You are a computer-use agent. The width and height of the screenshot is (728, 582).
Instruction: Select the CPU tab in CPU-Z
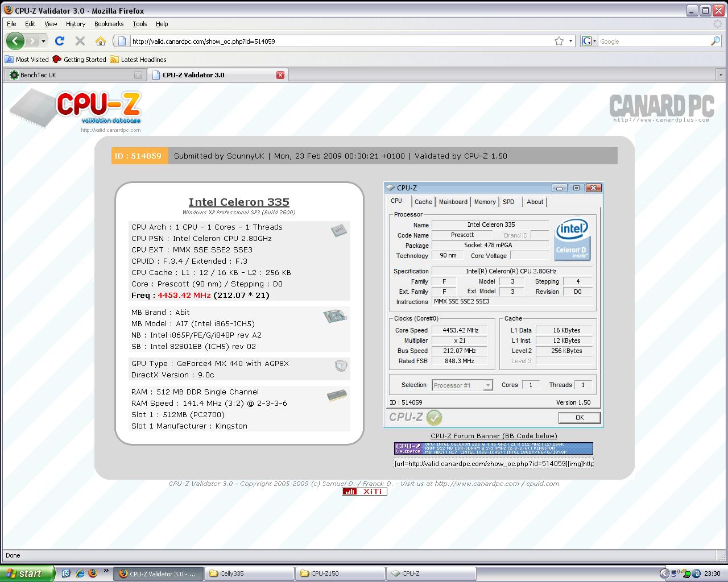[396, 201]
